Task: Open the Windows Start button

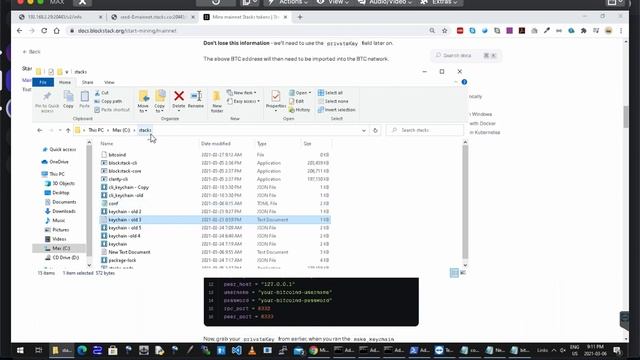Action: click(x=20, y=350)
